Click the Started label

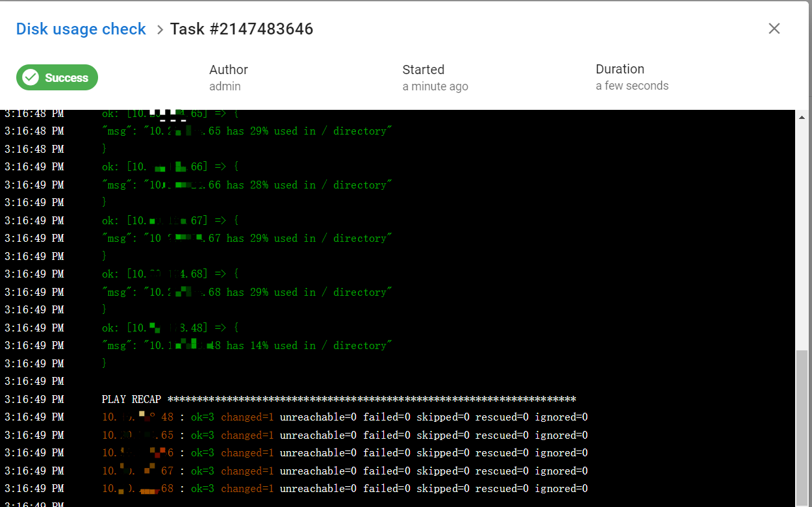tap(424, 70)
